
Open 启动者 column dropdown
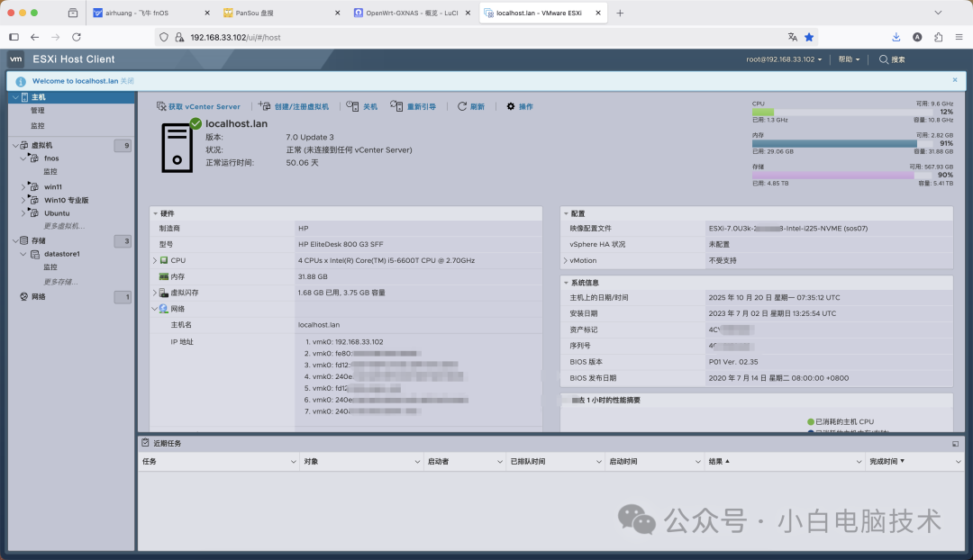coord(499,461)
